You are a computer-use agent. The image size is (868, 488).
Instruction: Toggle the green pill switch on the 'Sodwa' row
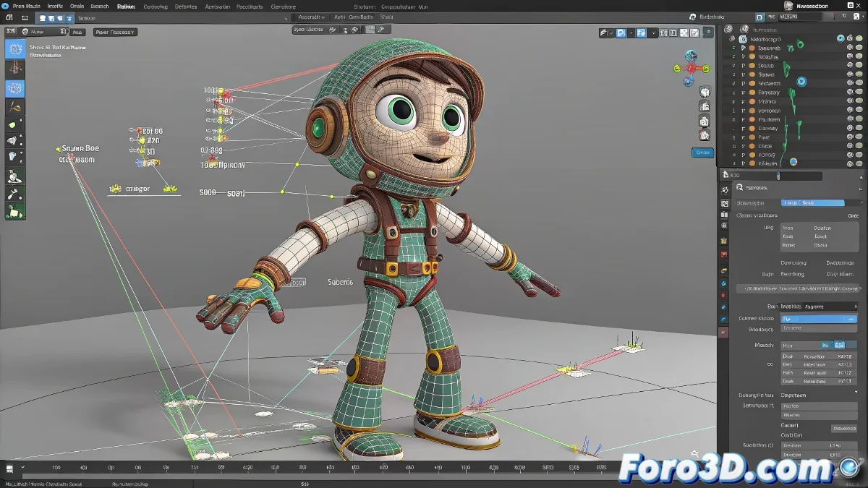coord(859,74)
